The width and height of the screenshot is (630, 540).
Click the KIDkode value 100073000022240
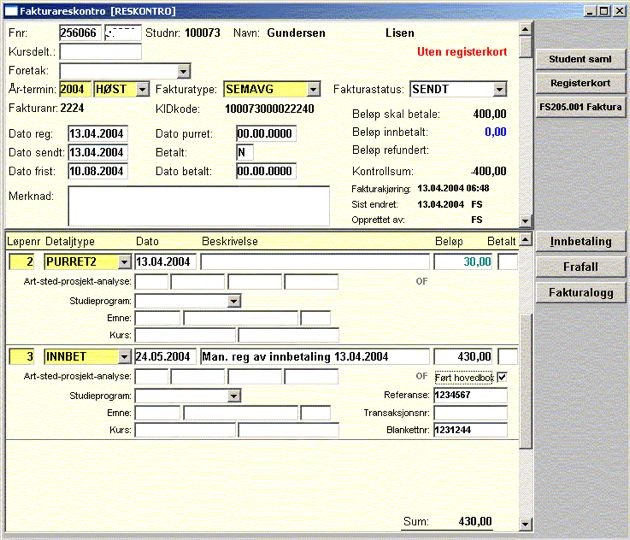click(x=270, y=109)
